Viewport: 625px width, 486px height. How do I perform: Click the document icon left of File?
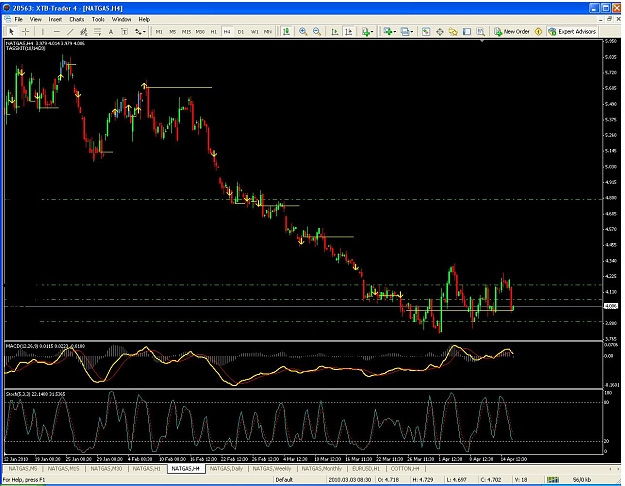coord(8,19)
